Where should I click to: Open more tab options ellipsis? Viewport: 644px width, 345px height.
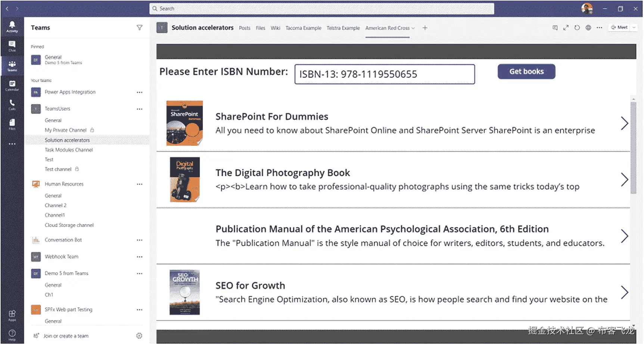[x=600, y=28]
